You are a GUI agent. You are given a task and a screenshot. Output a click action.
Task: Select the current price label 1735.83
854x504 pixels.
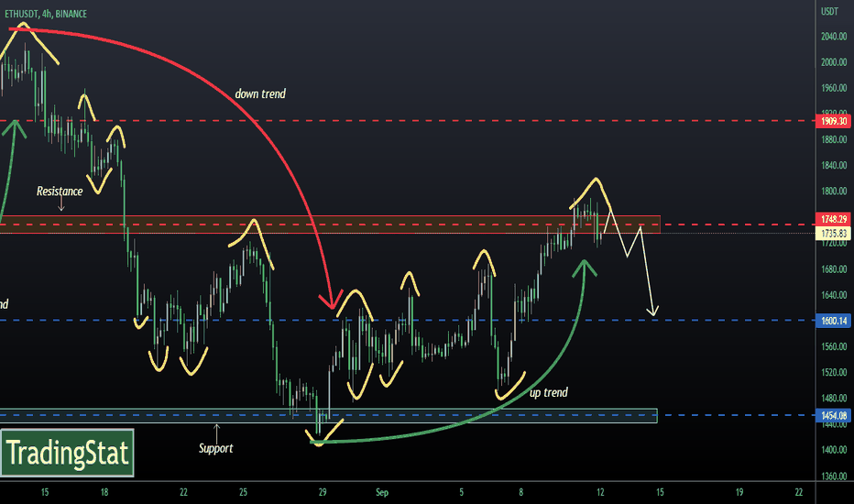(833, 233)
